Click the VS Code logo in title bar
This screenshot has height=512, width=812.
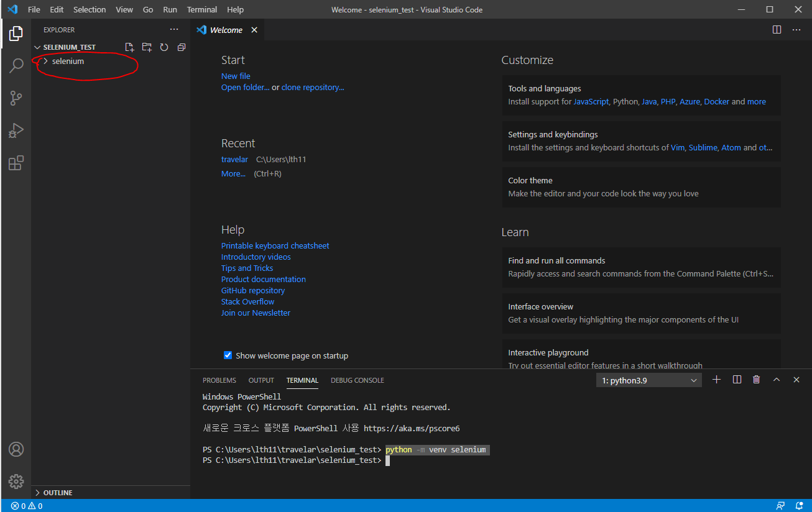12,9
